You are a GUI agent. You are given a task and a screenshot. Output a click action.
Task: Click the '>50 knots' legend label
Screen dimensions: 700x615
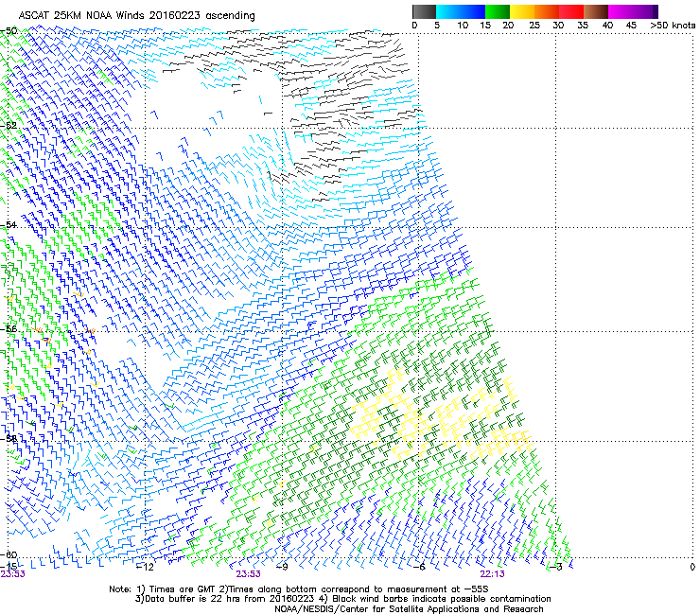coord(673,26)
